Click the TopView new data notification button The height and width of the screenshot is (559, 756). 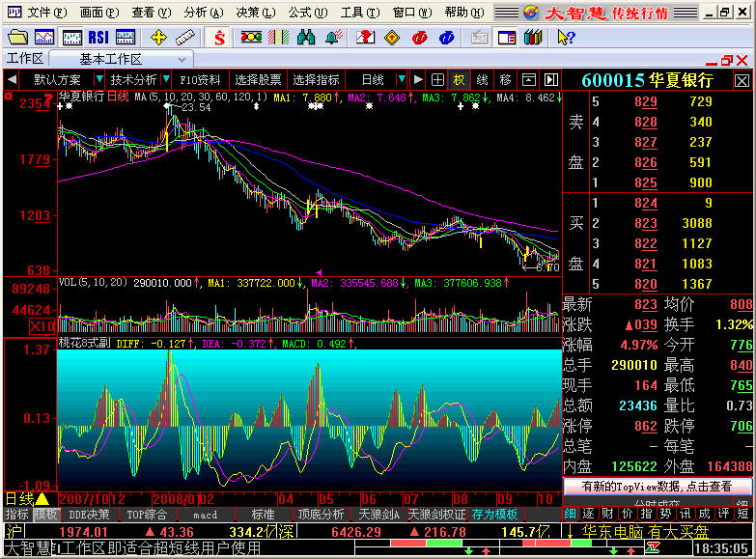tap(658, 487)
